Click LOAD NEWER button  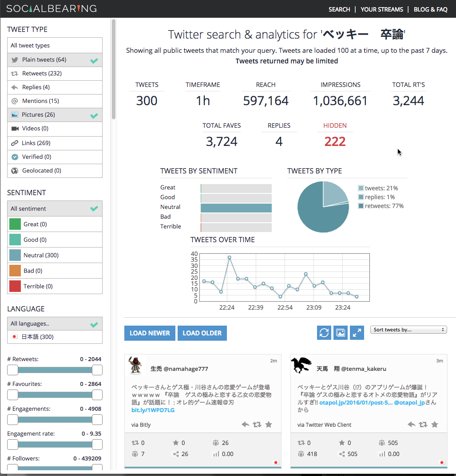click(150, 333)
